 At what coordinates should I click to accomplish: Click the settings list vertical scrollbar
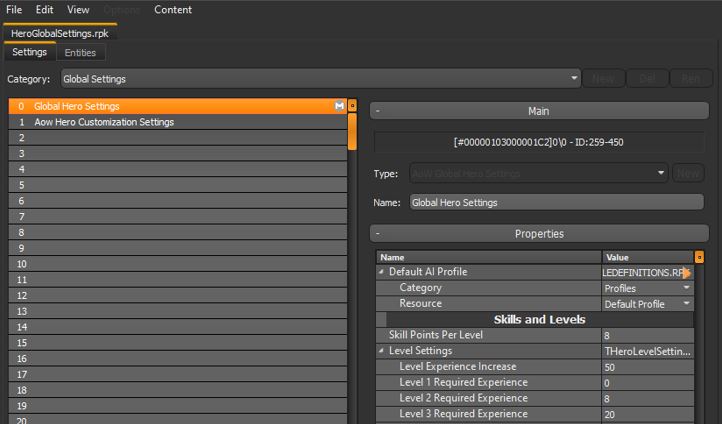click(x=352, y=130)
